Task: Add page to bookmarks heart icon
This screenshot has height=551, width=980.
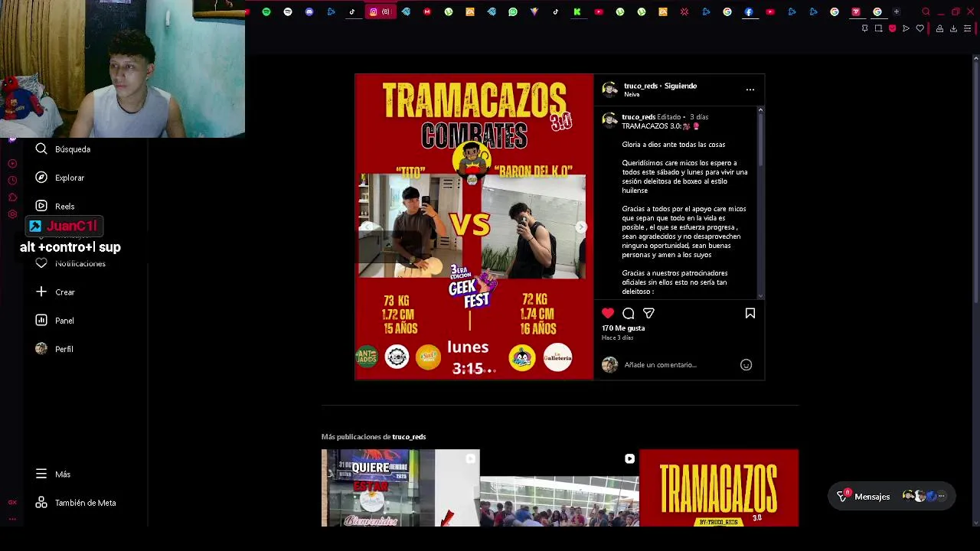Action: pos(920,28)
